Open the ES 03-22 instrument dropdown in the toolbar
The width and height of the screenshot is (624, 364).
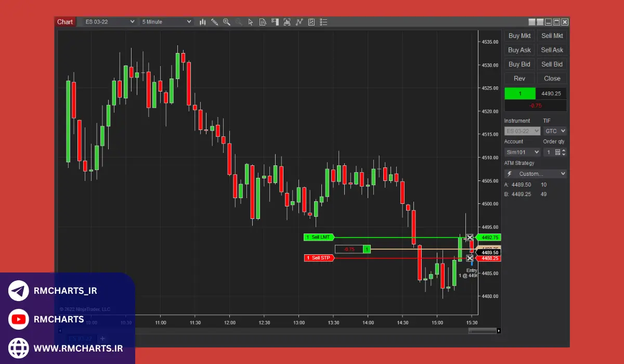click(x=110, y=22)
